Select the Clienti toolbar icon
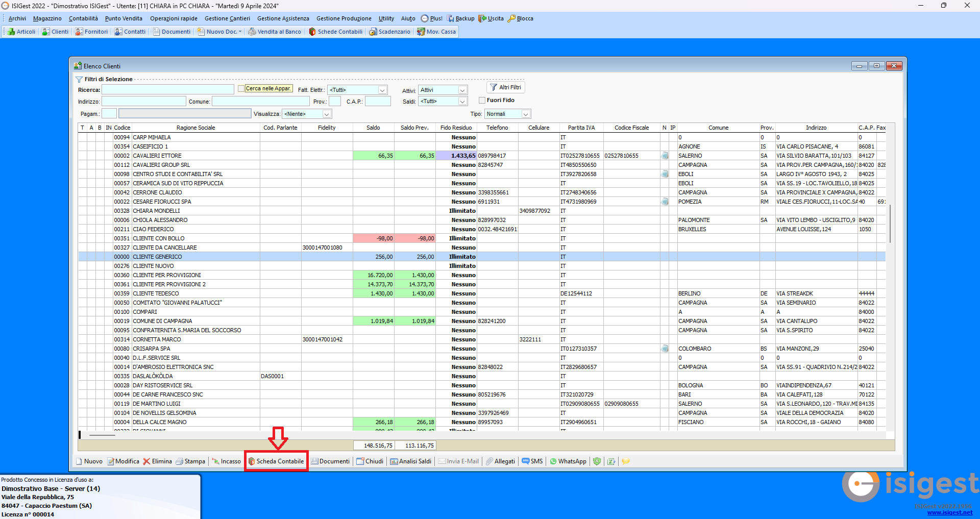 (x=55, y=31)
